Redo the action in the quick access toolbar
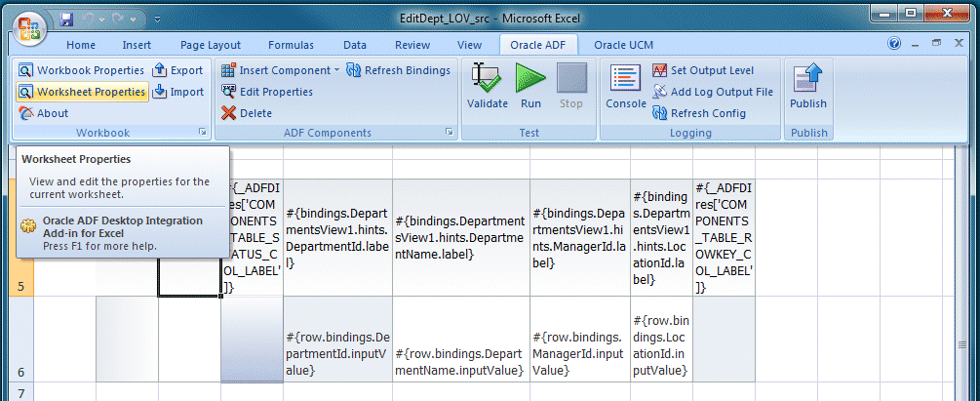Viewport: 980px width, 401px height. tap(117, 19)
